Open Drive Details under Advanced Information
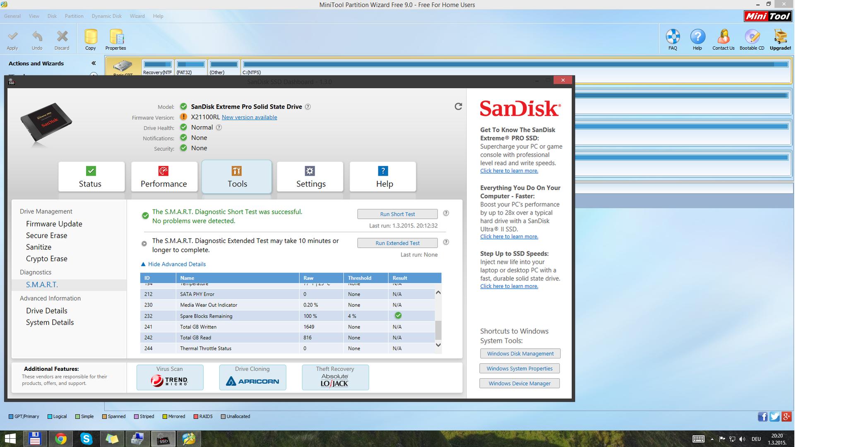This screenshot has width=868, height=447. click(x=47, y=311)
